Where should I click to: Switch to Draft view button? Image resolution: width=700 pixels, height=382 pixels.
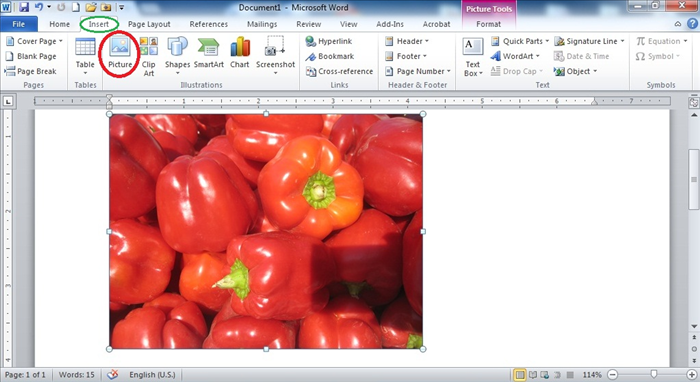570,375
